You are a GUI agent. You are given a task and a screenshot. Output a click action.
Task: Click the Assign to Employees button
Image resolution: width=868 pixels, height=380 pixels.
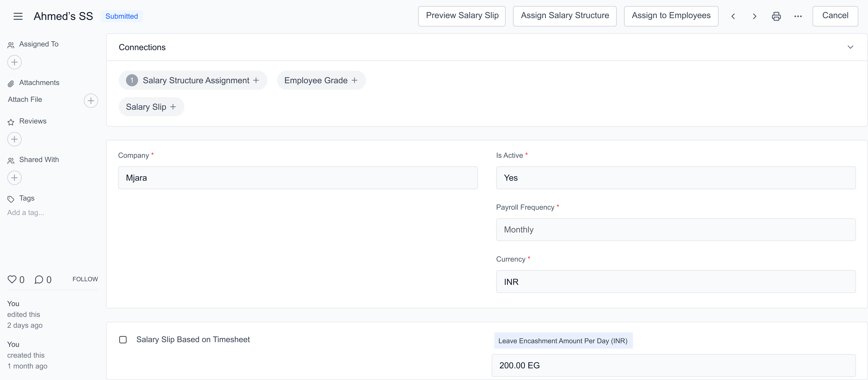click(671, 16)
